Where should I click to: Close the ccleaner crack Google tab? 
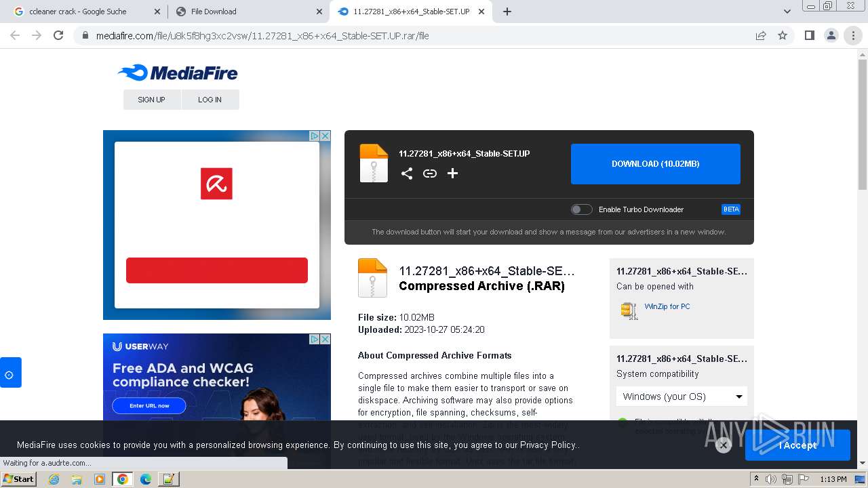[157, 12]
